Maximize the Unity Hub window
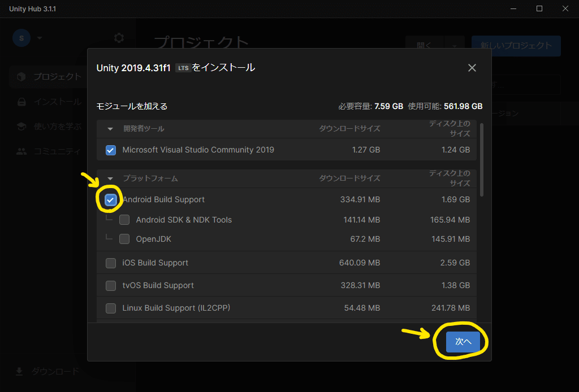This screenshot has width=579, height=392. click(539, 8)
